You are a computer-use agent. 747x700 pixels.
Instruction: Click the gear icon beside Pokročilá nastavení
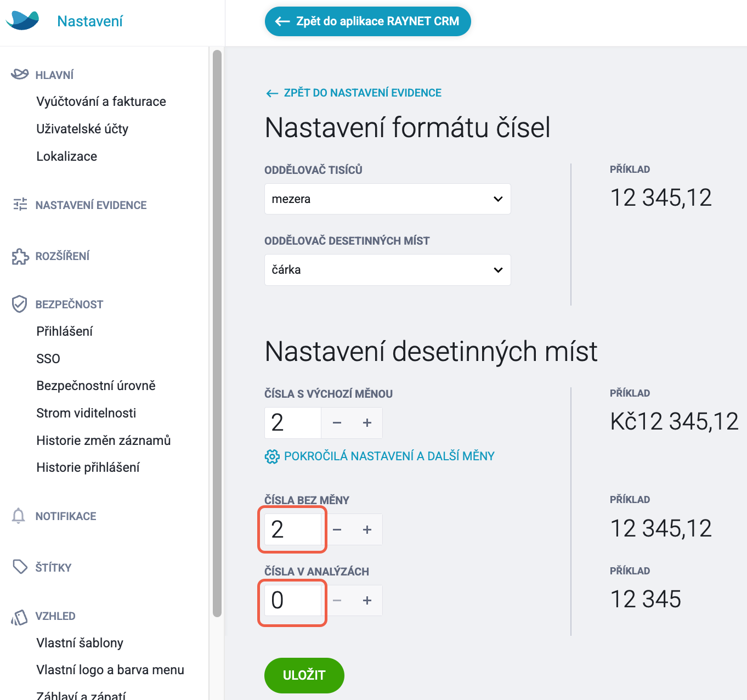[x=272, y=456]
